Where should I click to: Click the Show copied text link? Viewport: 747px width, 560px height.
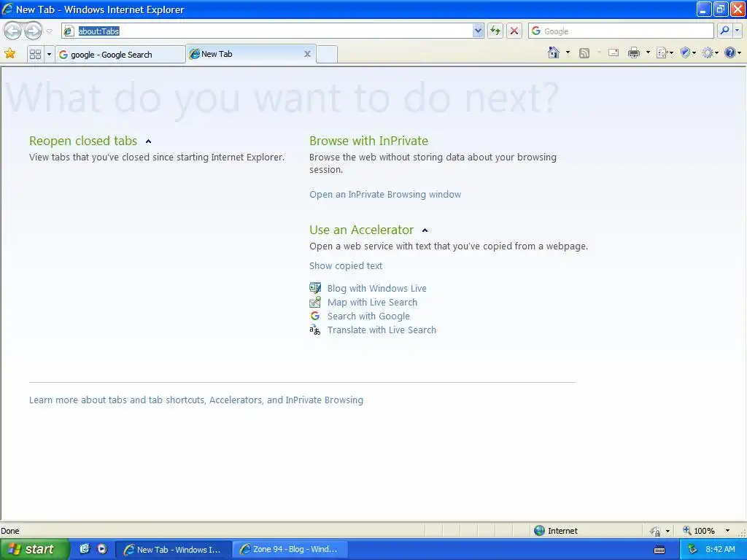[x=345, y=265]
